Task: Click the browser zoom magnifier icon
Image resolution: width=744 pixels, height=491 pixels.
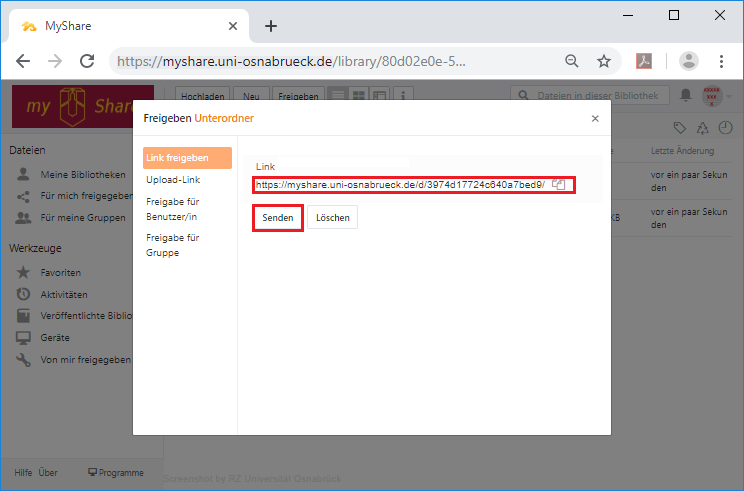Action: click(x=572, y=61)
